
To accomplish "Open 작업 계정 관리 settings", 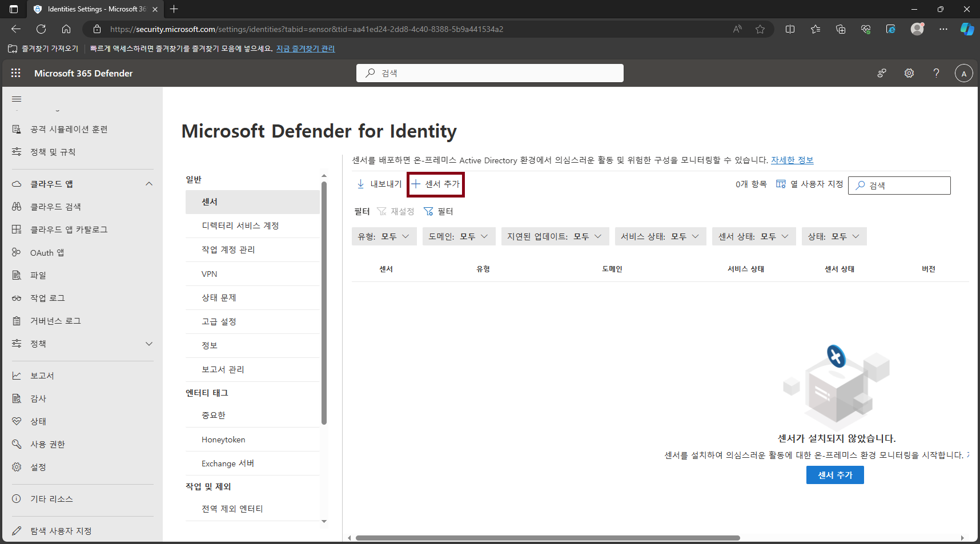I will (252, 250).
